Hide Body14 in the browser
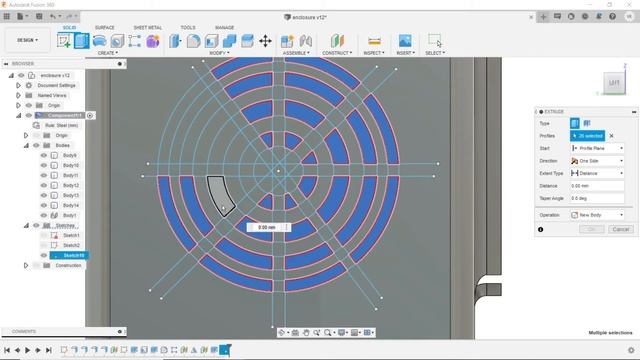The width and height of the screenshot is (640, 360). coord(44,205)
